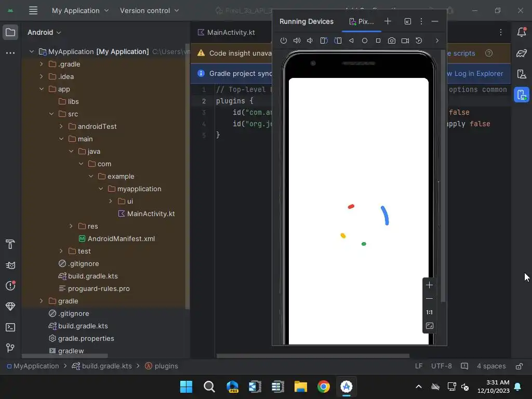The width and height of the screenshot is (532, 399).
Task: Open the Build hammer tool window
Action: (10, 244)
